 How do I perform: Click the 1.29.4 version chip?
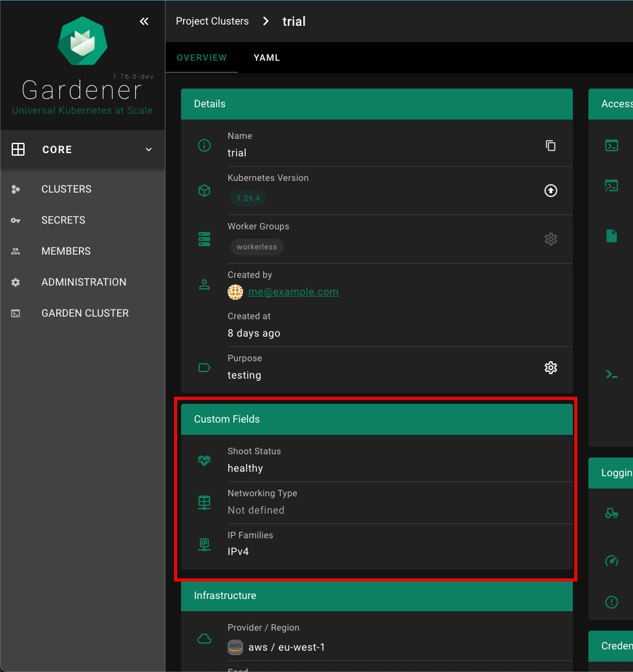point(248,198)
